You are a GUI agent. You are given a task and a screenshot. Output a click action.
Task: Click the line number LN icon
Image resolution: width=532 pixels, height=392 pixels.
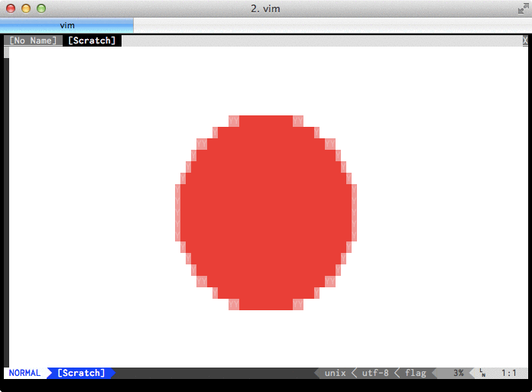482,373
